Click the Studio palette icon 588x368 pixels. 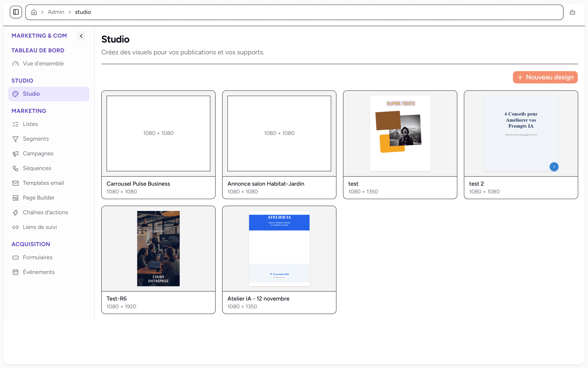(16, 94)
